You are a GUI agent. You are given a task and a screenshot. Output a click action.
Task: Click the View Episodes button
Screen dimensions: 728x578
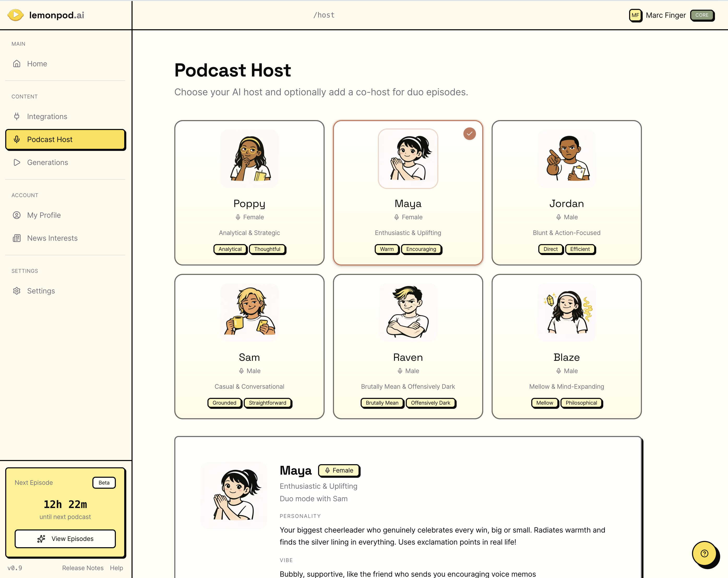pyautogui.click(x=65, y=539)
